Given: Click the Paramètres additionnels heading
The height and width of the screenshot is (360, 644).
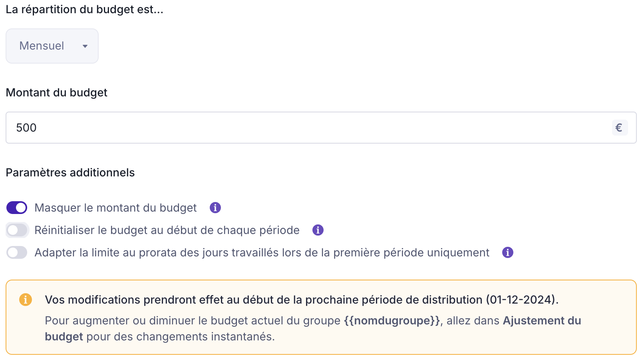Looking at the screenshot, I should 70,172.
